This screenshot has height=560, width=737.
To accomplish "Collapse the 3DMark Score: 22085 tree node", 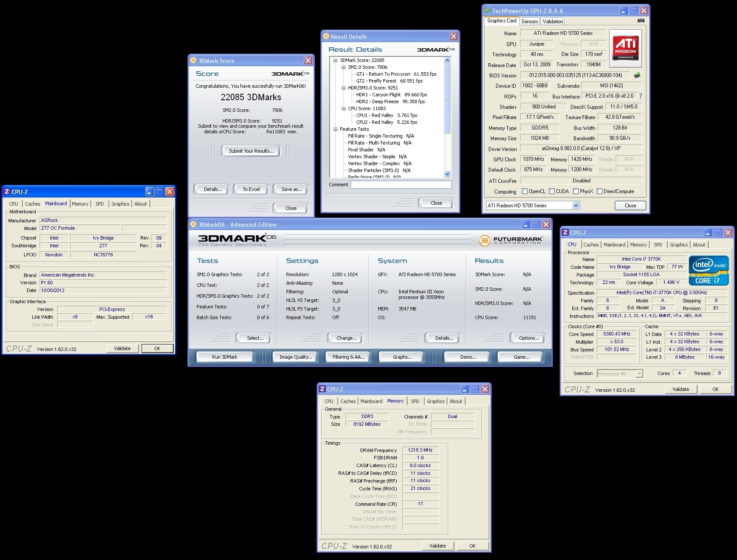I will (x=335, y=60).
